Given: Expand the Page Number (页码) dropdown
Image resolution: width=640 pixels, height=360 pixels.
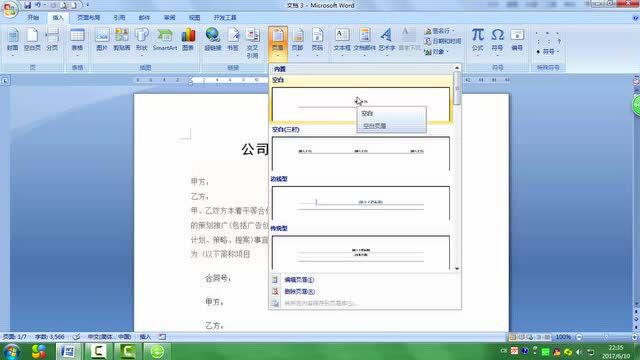Looking at the screenshot, I should [317, 42].
